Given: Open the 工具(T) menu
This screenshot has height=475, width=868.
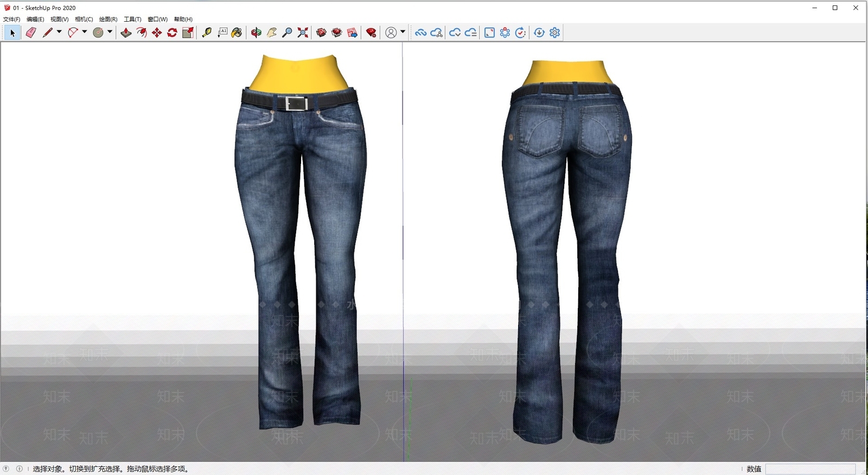Looking at the screenshot, I should point(132,19).
